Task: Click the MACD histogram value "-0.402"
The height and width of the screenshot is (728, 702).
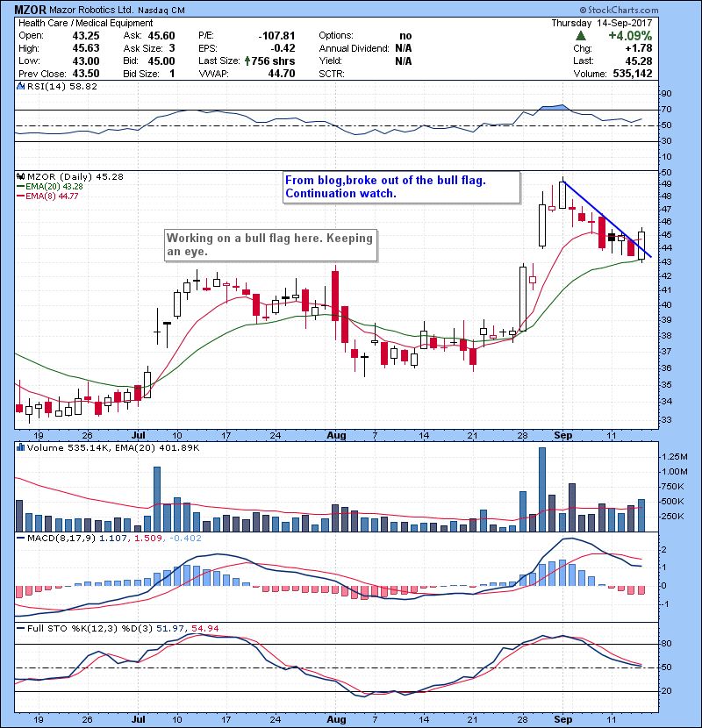Action: point(185,539)
